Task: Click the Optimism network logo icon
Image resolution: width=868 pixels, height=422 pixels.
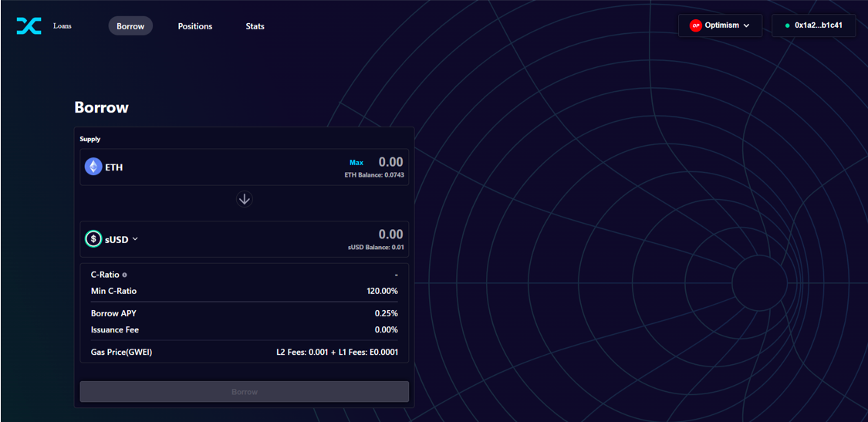Action: point(695,25)
